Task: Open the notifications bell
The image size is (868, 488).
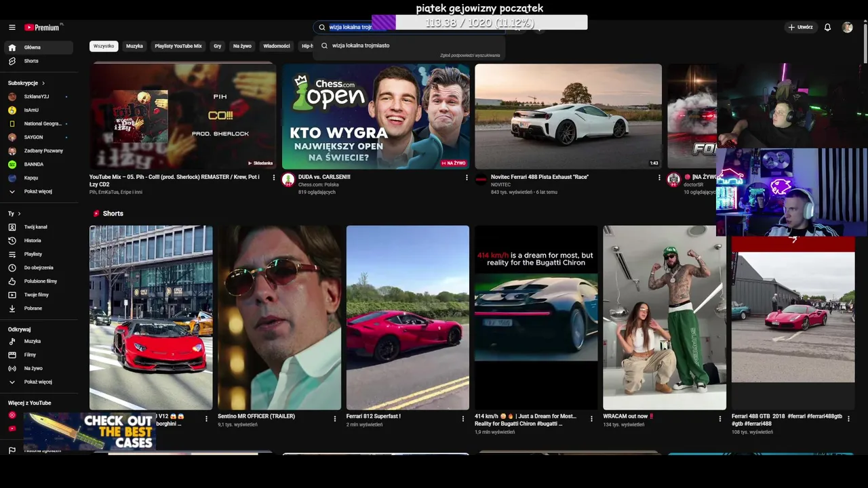Action: coord(827,27)
